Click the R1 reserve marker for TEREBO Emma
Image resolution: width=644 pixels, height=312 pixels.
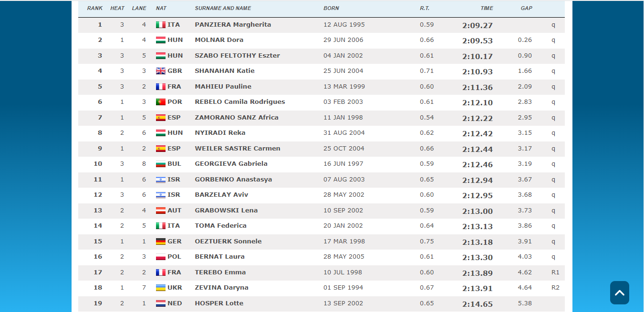click(x=555, y=272)
